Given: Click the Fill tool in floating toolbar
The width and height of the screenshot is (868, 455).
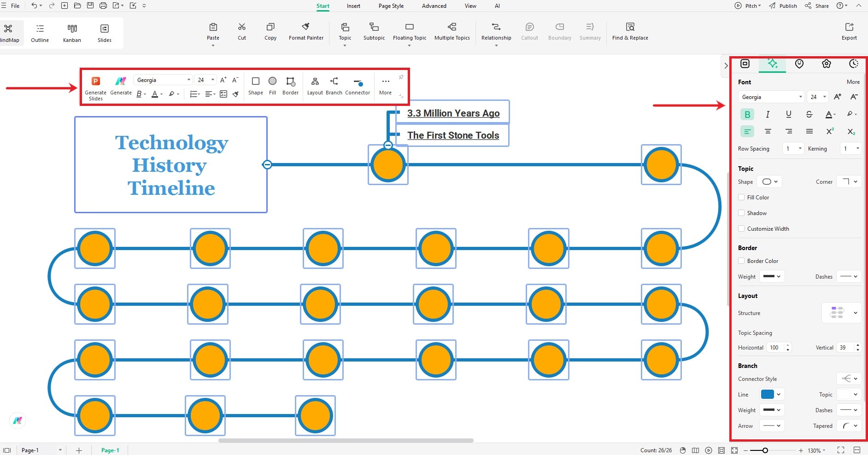Looking at the screenshot, I should point(273,86).
